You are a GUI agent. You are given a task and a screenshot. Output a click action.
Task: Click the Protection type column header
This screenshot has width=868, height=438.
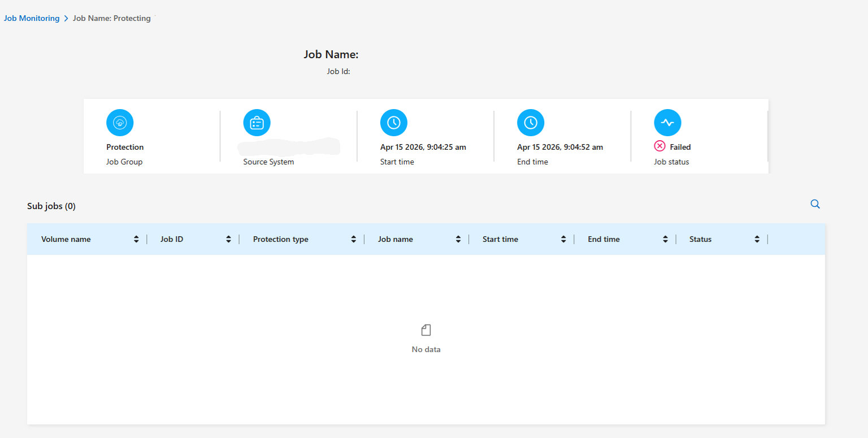[281, 239]
